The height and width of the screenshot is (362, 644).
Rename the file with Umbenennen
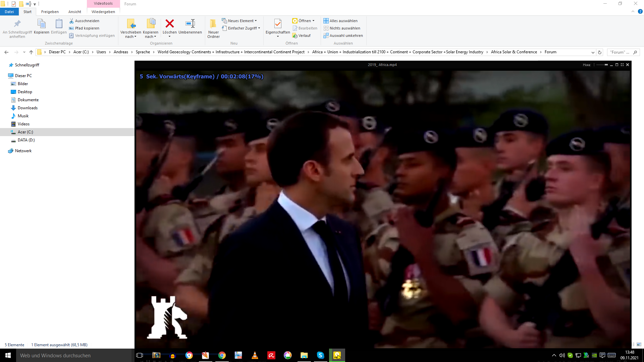coord(190,26)
